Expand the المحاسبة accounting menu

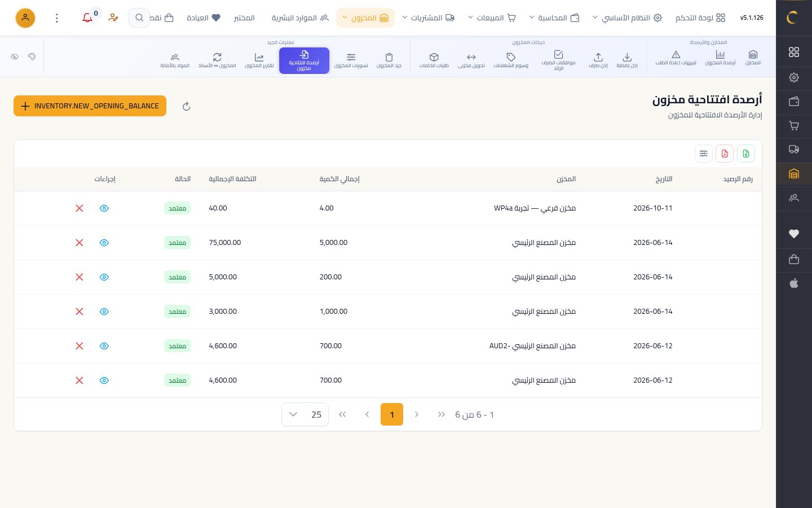(554, 18)
